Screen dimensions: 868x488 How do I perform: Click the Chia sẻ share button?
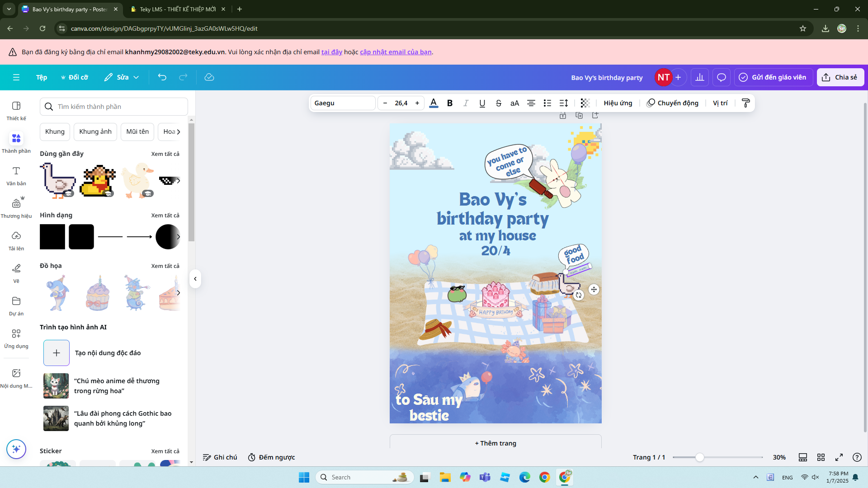(840, 77)
